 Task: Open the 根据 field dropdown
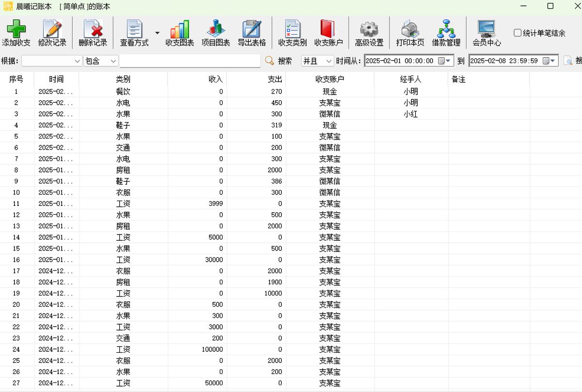tap(77, 61)
